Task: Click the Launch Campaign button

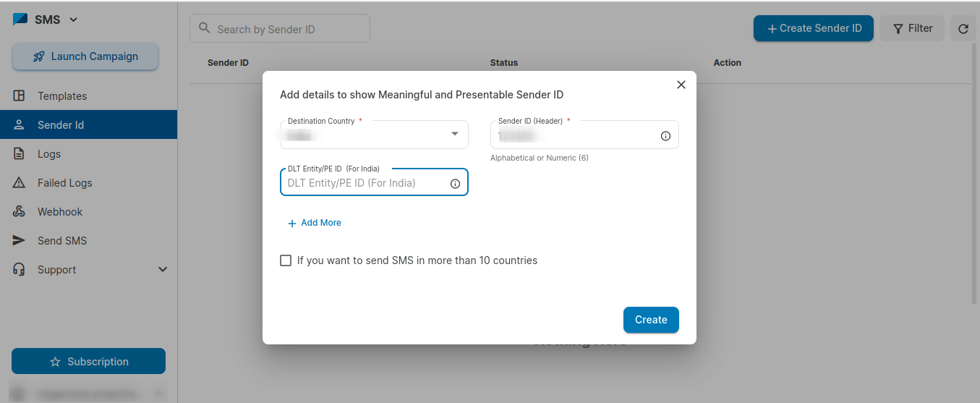Action: [x=85, y=56]
